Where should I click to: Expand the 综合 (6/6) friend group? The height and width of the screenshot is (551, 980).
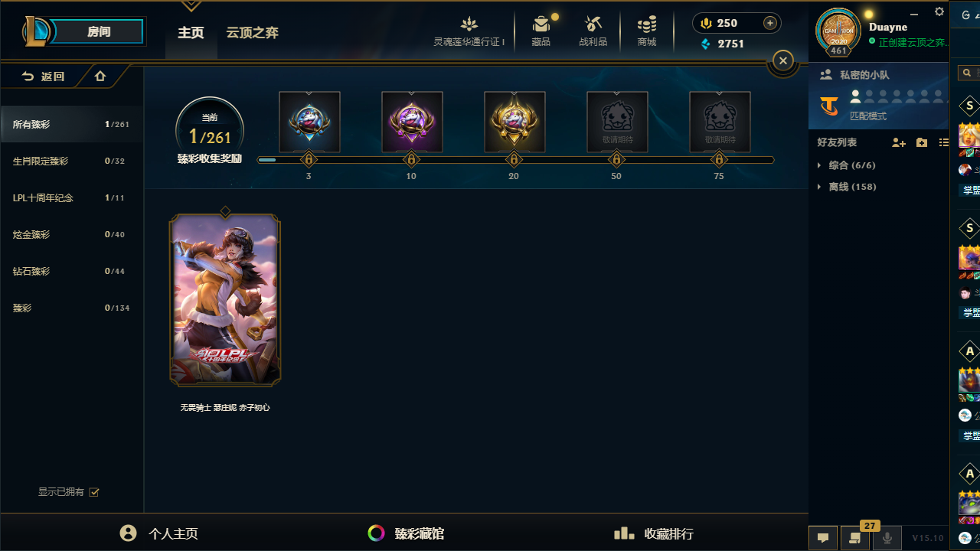[x=847, y=165]
